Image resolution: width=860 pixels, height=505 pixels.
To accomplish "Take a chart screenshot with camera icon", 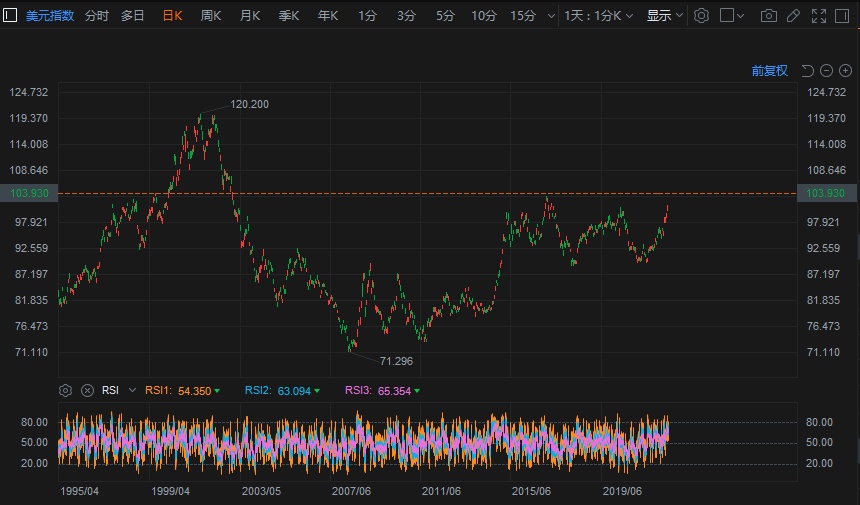I will pos(768,16).
